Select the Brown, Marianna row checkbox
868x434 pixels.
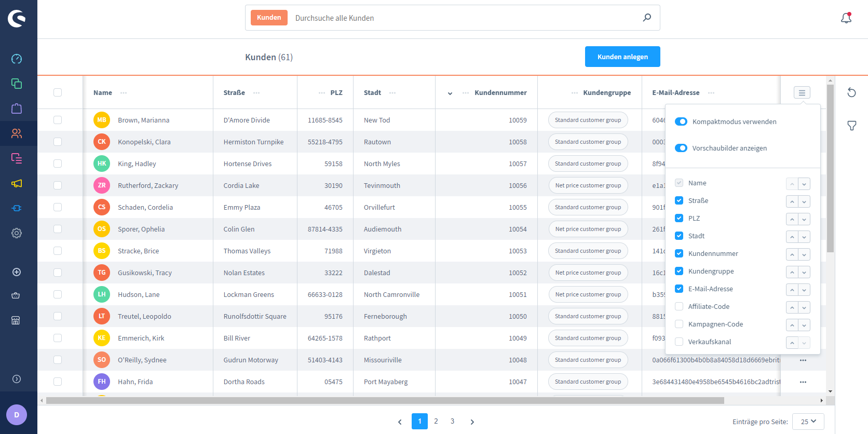click(x=58, y=120)
